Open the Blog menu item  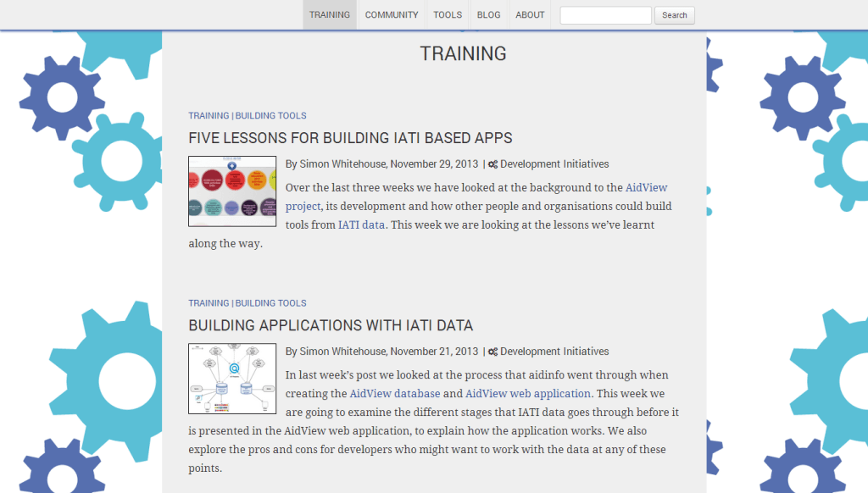(x=489, y=15)
